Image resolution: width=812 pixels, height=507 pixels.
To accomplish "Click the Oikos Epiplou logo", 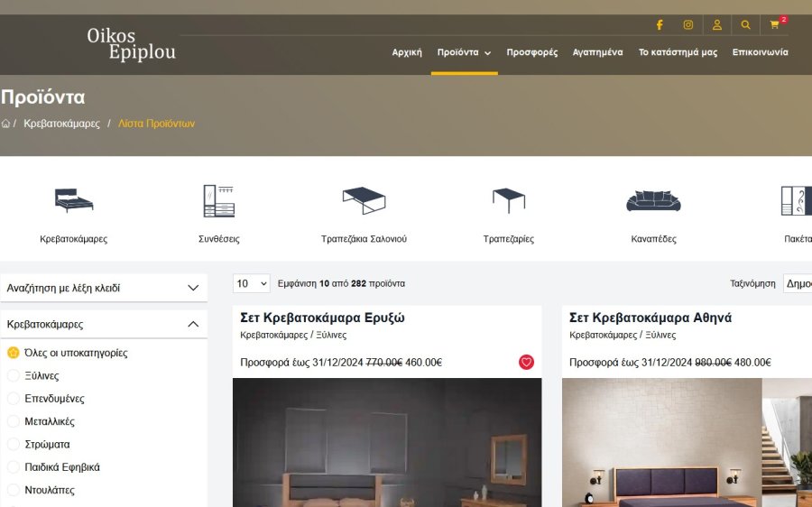I will 132,43.
